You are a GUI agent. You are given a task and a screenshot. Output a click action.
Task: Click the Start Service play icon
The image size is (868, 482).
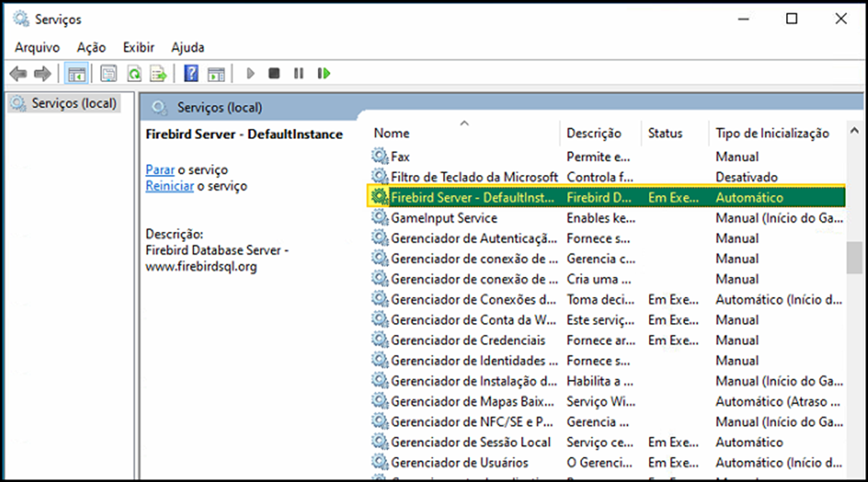point(250,73)
